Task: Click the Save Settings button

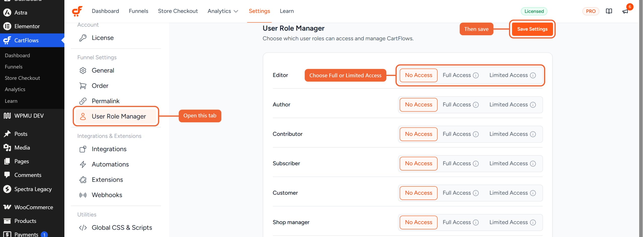Action: click(x=532, y=29)
